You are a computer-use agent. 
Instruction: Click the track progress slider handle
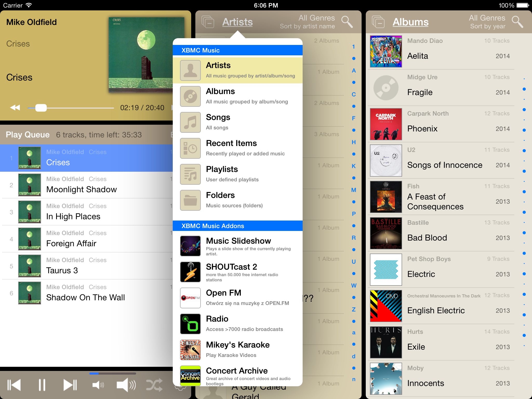pos(41,108)
